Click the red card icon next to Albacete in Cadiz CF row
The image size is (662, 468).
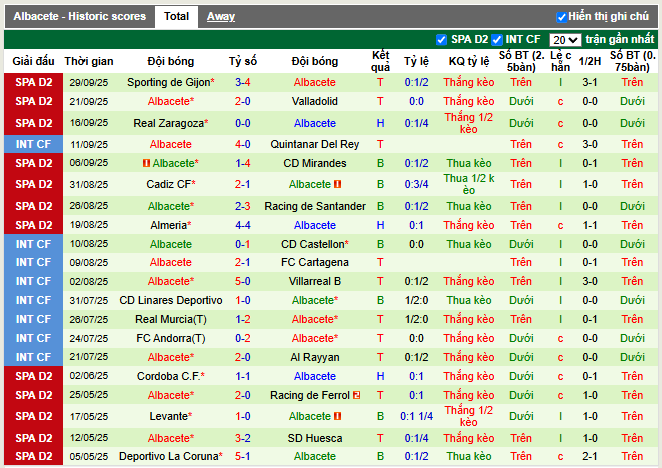click(x=337, y=184)
